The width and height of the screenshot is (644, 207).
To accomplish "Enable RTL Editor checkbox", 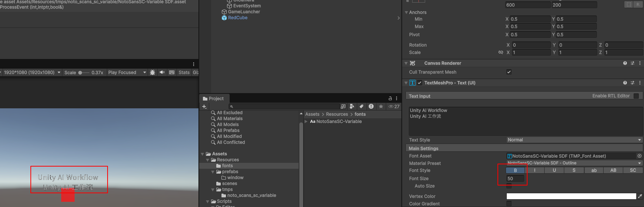I will click(636, 96).
